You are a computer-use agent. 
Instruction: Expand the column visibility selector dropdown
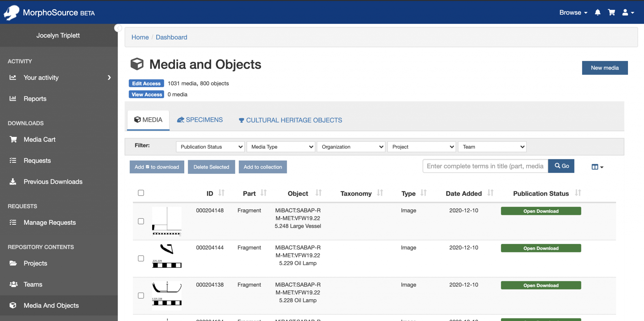point(597,166)
